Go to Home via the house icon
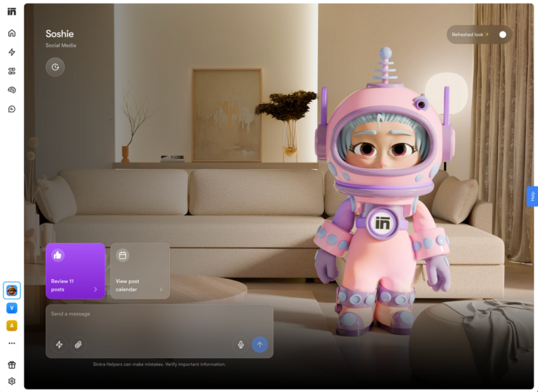The height and width of the screenshot is (392, 538). [12, 33]
